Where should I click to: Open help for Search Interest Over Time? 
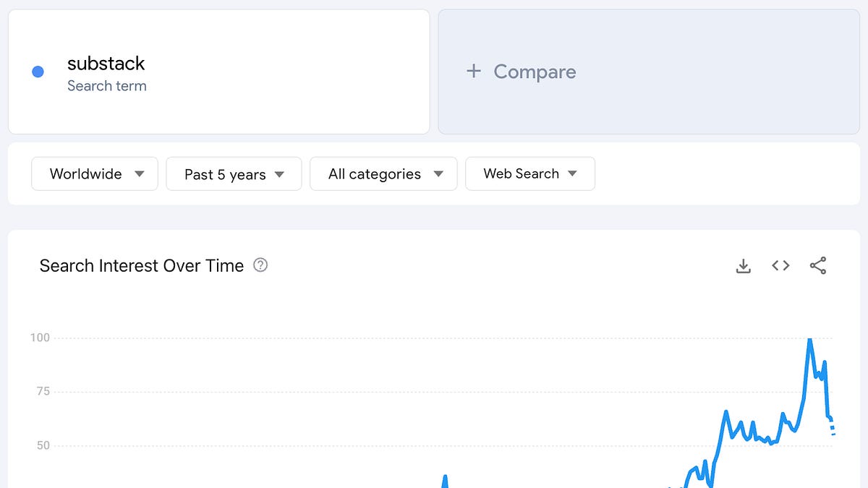(x=260, y=265)
